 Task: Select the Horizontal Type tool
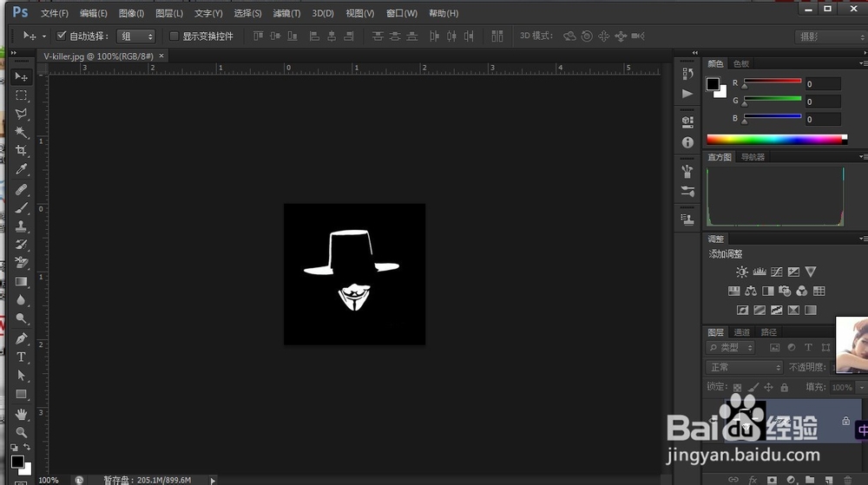(x=21, y=357)
